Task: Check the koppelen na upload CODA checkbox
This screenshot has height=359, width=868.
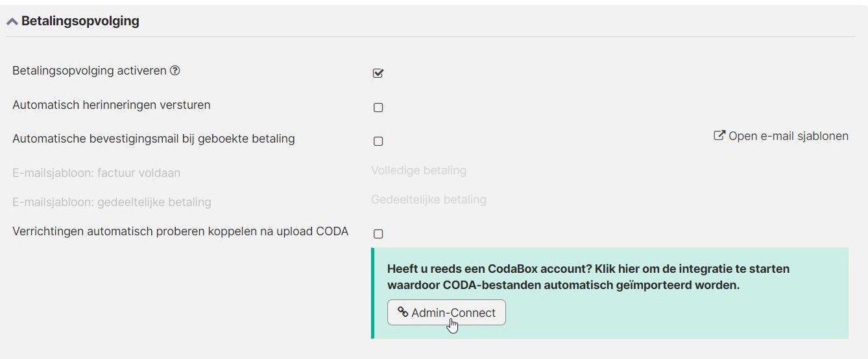Action: [x=378, y=234]
